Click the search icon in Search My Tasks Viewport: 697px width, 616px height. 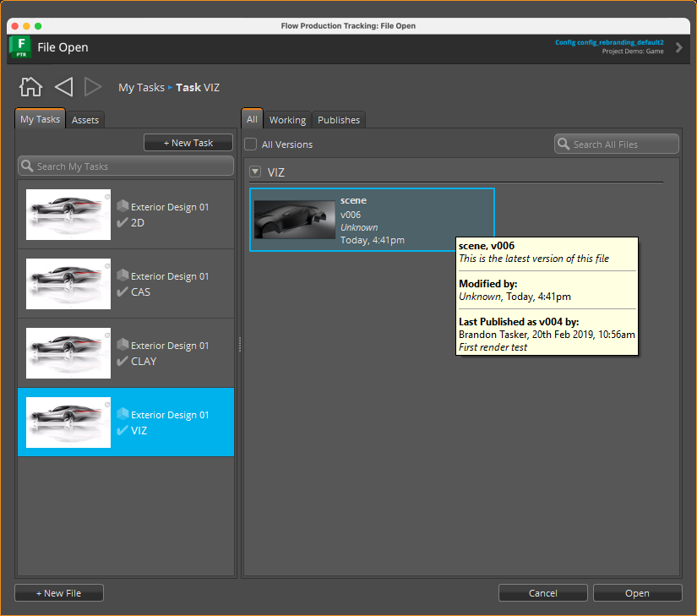pyautogui.click(x=27, y=166)
